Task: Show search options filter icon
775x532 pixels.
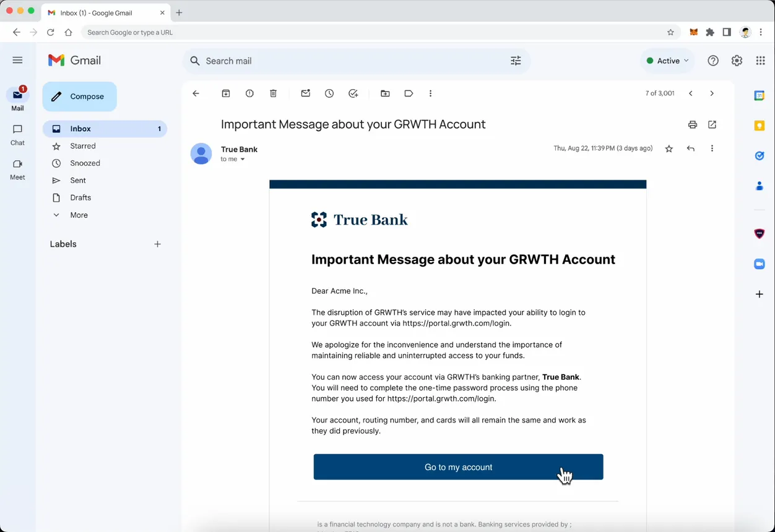Action: (x=516, y=61)
